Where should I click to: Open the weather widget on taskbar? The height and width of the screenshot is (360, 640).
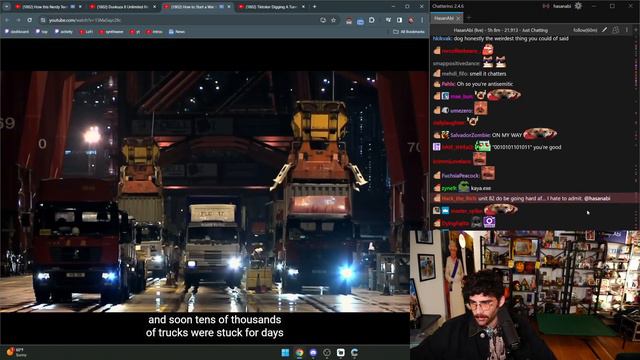[16, 352]
